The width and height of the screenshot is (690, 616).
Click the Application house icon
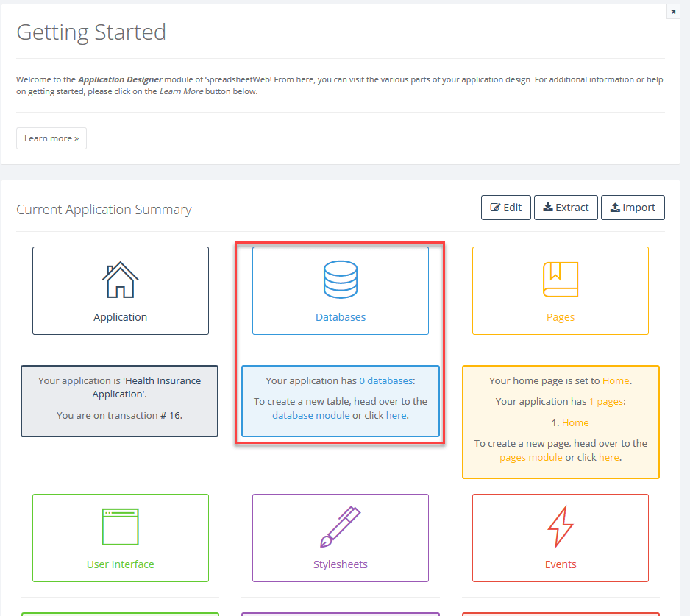[x=120, y=280]
